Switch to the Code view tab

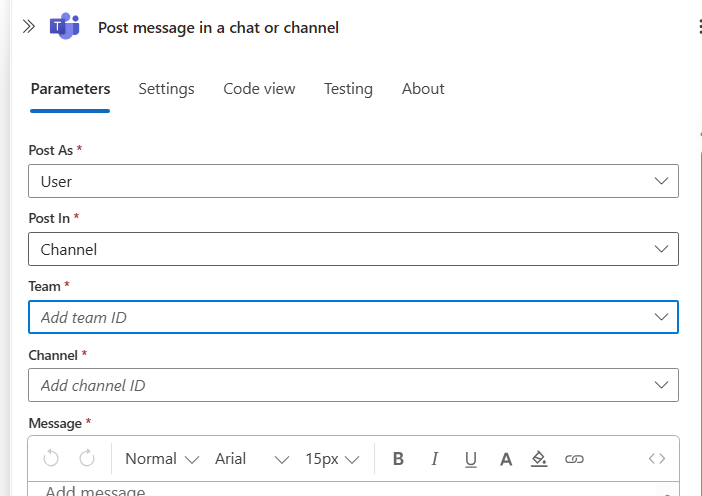pos(259,88)
